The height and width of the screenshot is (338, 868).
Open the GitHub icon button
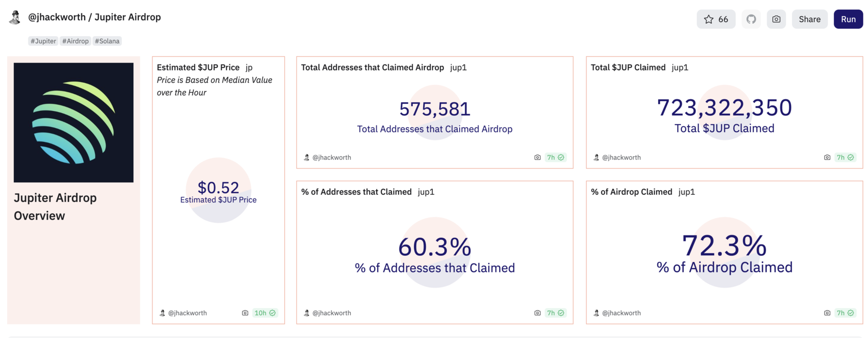pyautogui.click(x=751, y=19)
